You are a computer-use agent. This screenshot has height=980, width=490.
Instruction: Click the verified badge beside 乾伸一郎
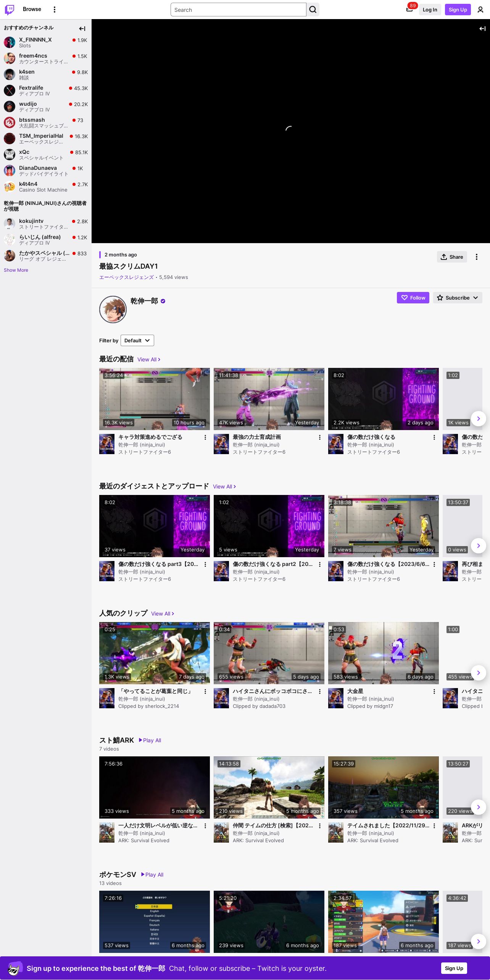[x=163, y=301]
